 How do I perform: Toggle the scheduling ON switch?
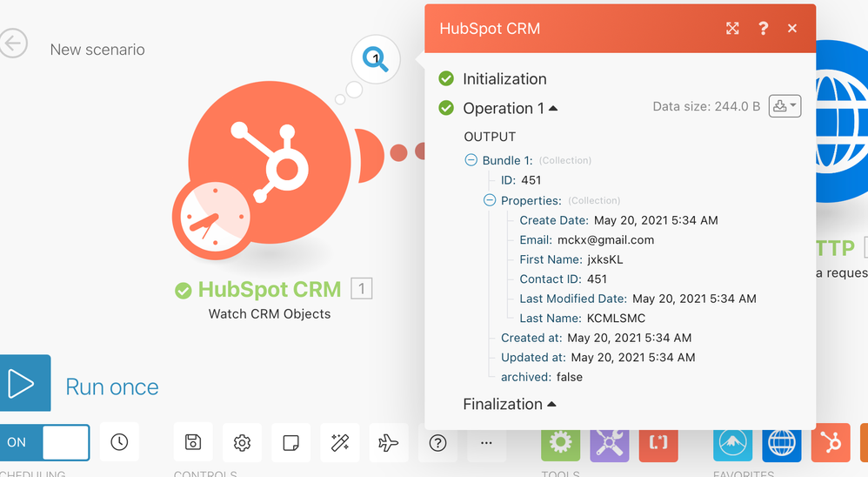[x=44, y=442]
